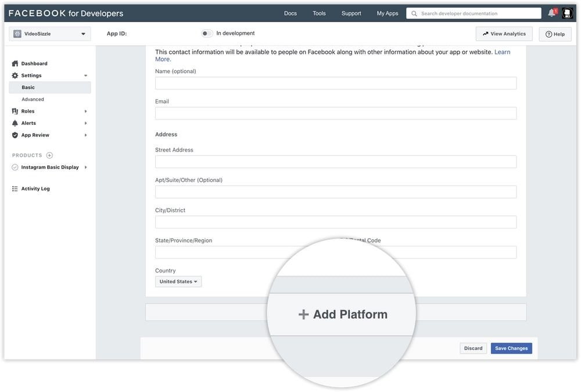Open the Support menu
Screen dimensions: 581x392
pyautogui.click(x=351, y=13)
